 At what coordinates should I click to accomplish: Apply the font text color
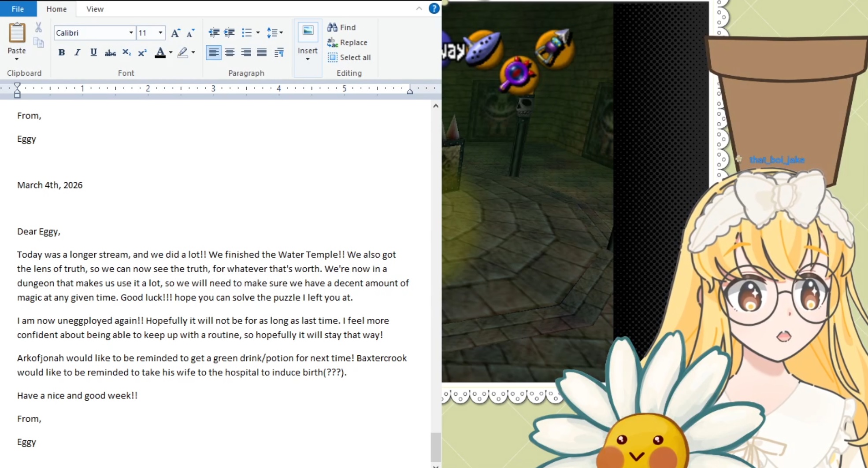point(160,52)
